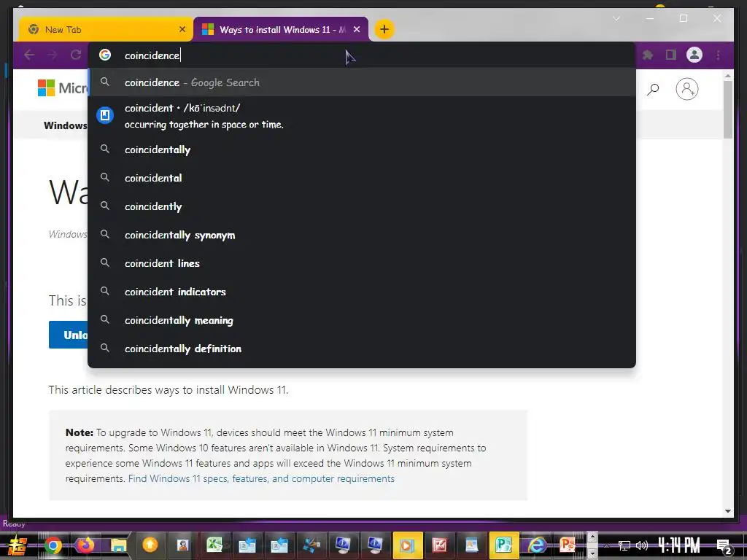Select 'coincident indicators' suggestion
The height and width of the screenshot is (560, 747).
point(362,292)
